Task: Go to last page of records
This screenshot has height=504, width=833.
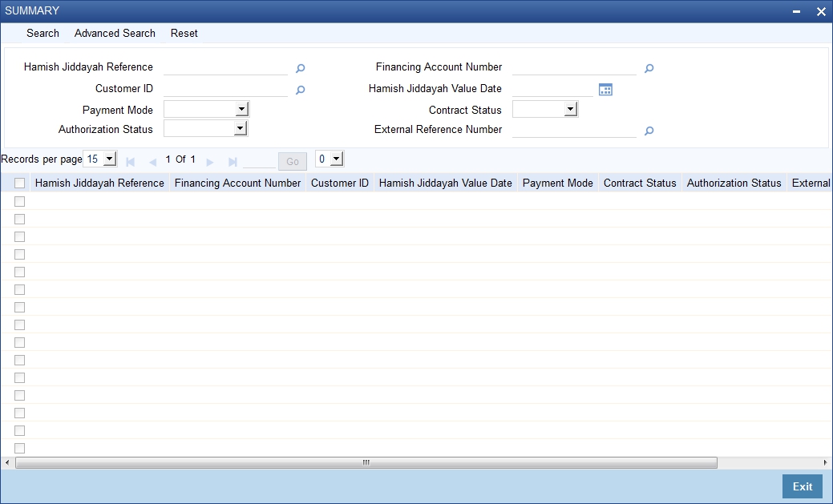Action: click(x=233, y=162)
